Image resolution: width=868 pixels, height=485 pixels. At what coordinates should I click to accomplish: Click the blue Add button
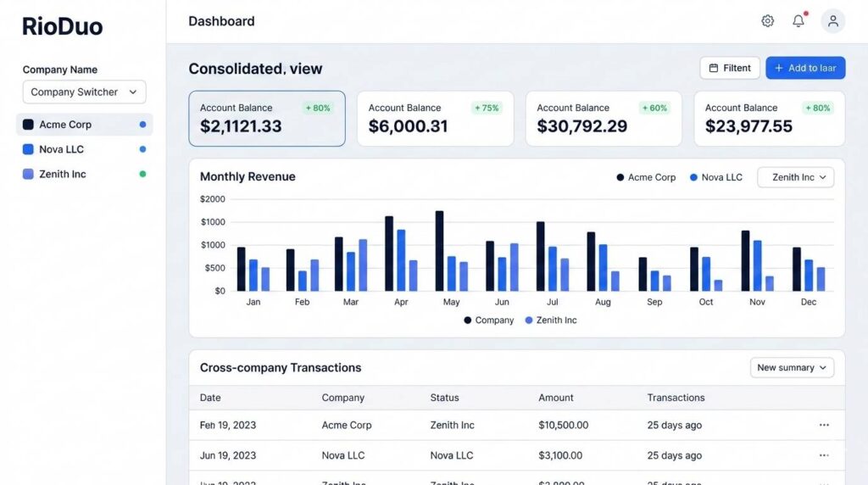(x=804, y=68)
